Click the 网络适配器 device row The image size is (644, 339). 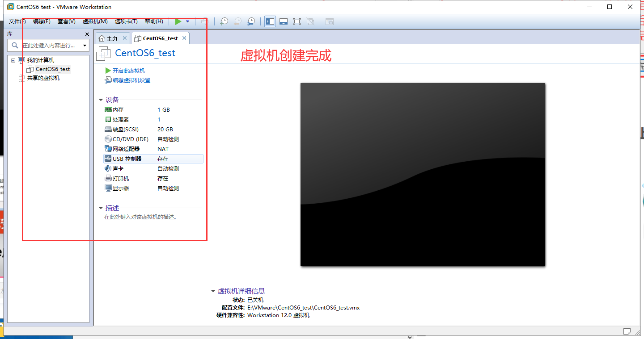coord(153,149)
